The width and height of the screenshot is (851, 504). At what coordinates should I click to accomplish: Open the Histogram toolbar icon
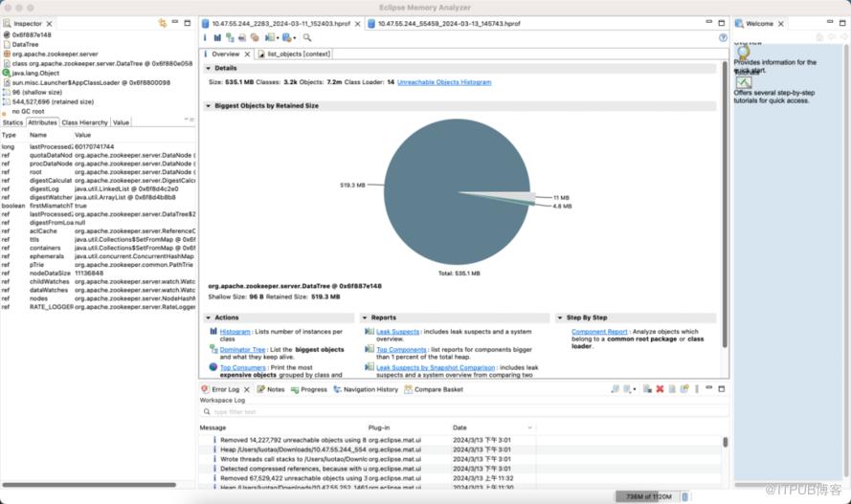pos(217,37)
